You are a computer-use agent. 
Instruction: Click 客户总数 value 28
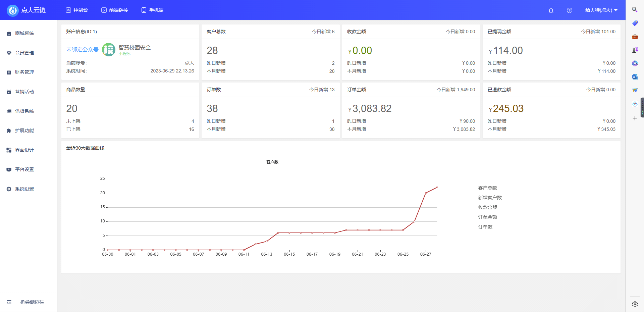[x=212, y=51]
